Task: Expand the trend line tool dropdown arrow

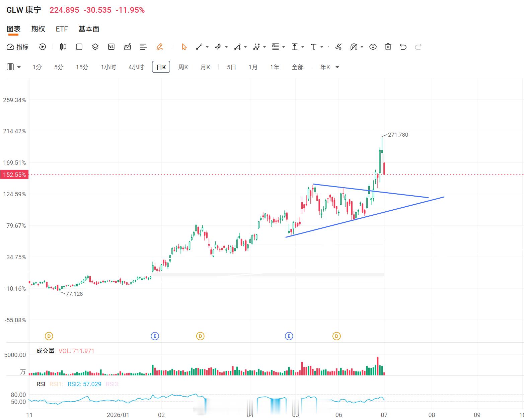Action: pos(207,47)
